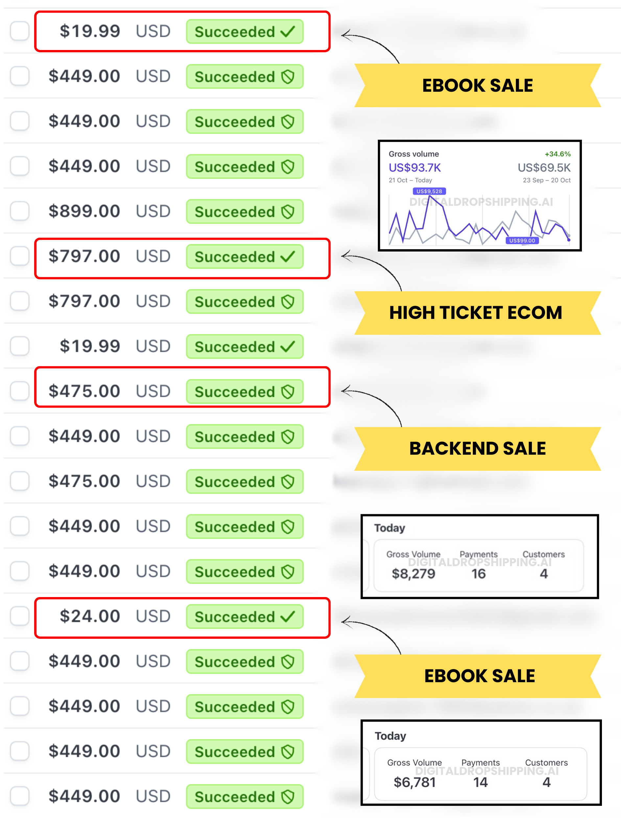Click the US$9,528 chart tooltip label

pyautogui.click(x=429, y=191)
